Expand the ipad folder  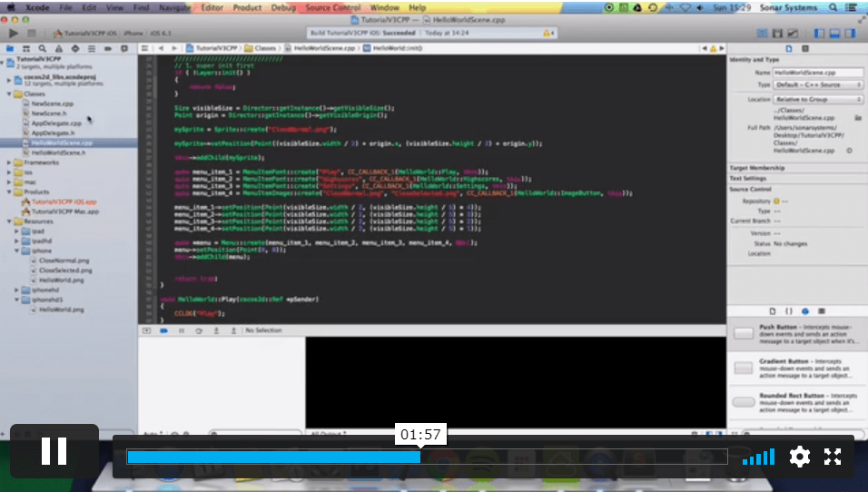click(x=17, y=231)
